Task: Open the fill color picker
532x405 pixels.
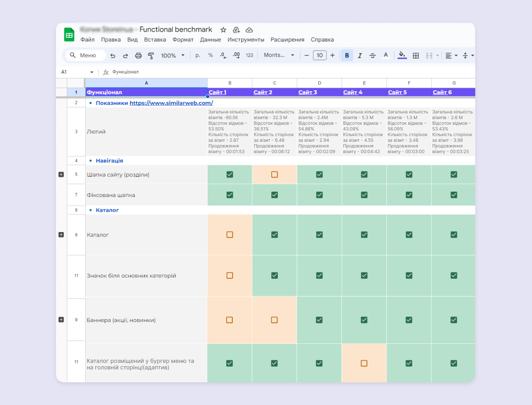Action: click(402, 55)
